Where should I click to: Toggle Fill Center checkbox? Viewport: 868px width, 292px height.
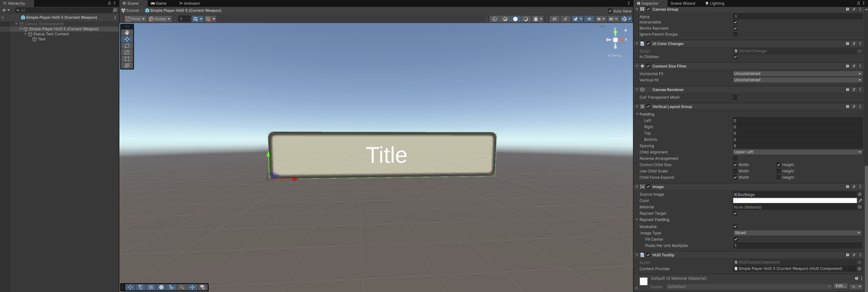(735, 239)
